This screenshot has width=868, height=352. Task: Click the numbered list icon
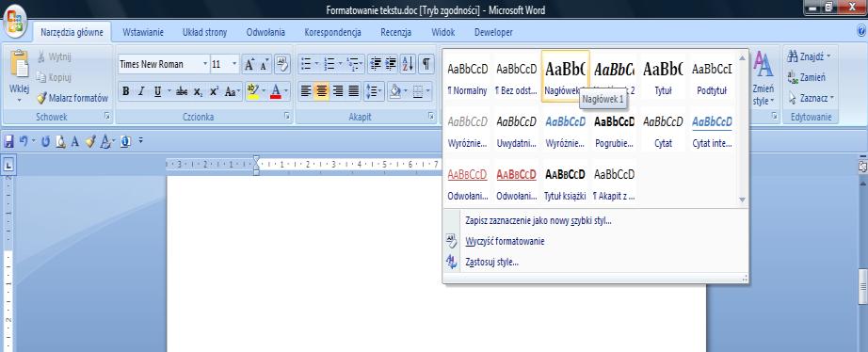tap(330, 64)
